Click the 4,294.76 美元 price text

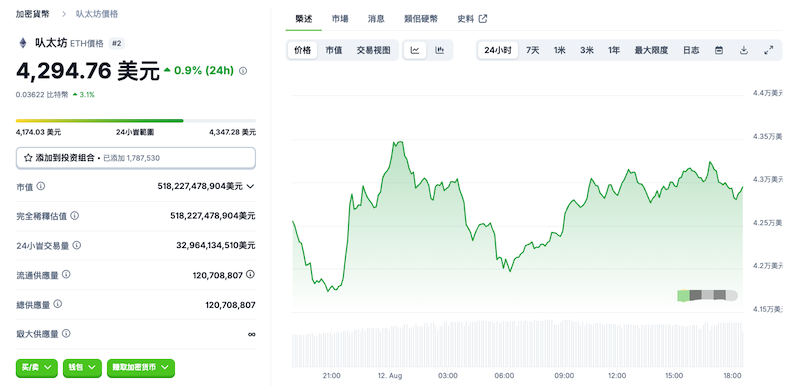click(x=88, y=71)
